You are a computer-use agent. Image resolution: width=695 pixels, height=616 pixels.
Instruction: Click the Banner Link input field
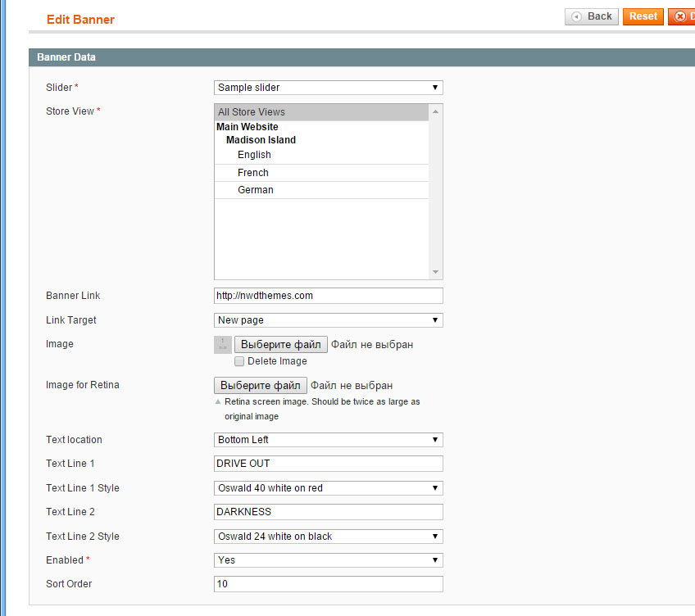tap(329, 296)
